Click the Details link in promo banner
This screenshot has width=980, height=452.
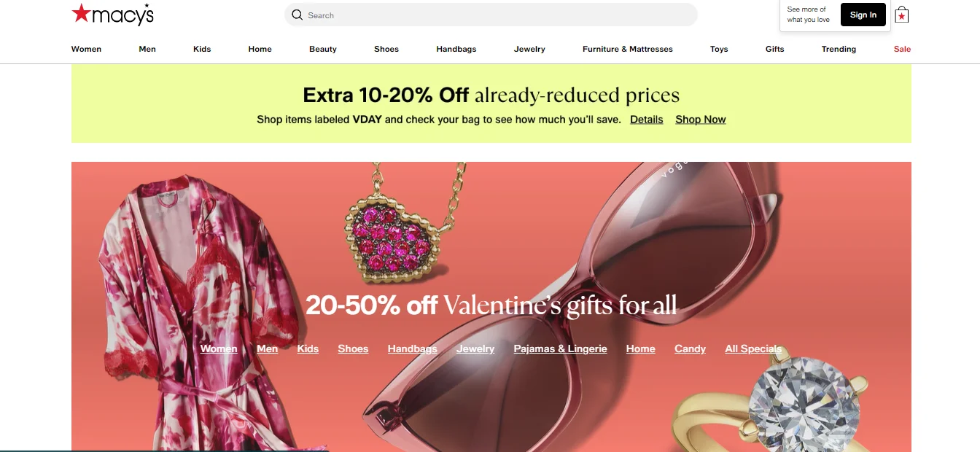[x=647, y=120]
